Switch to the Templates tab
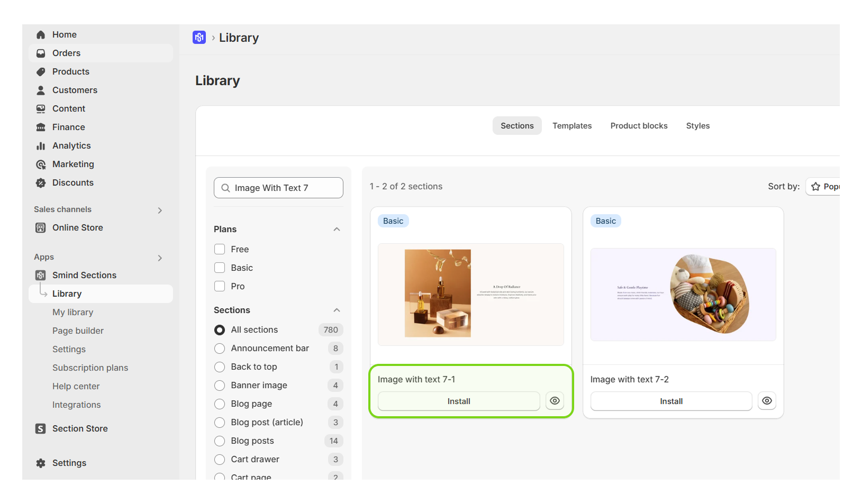Screen dimensions: 862x504 (x=572, y=126)
